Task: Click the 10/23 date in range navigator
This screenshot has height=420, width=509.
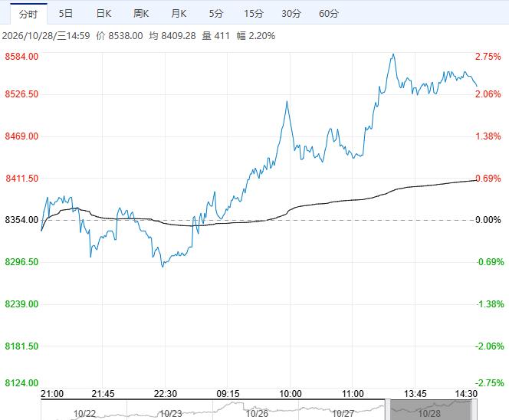Action: (171, 414)
